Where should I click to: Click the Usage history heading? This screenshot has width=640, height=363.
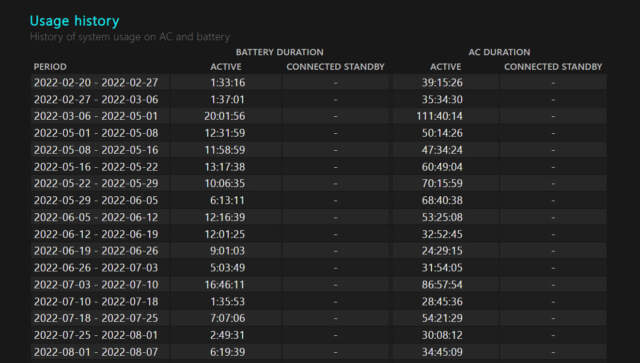click(74, 21)
